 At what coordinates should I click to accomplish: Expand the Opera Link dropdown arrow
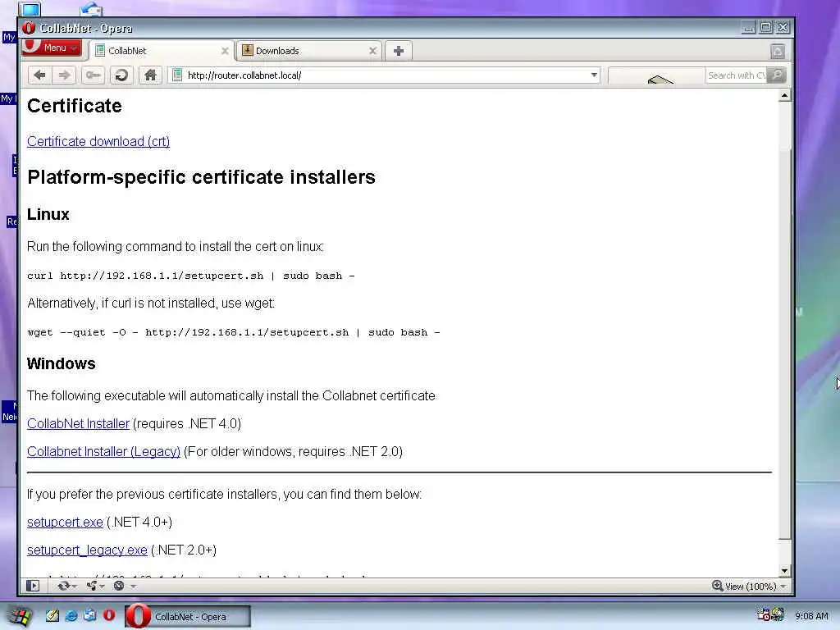pyautogui.click(x=74, y=587)
